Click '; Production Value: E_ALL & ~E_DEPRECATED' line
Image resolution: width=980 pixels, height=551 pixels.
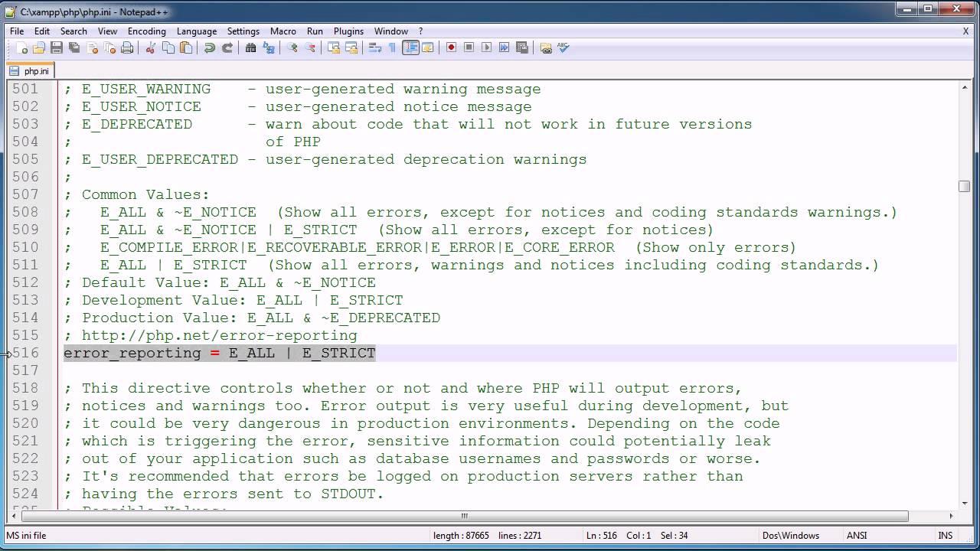tap(252, 318)
